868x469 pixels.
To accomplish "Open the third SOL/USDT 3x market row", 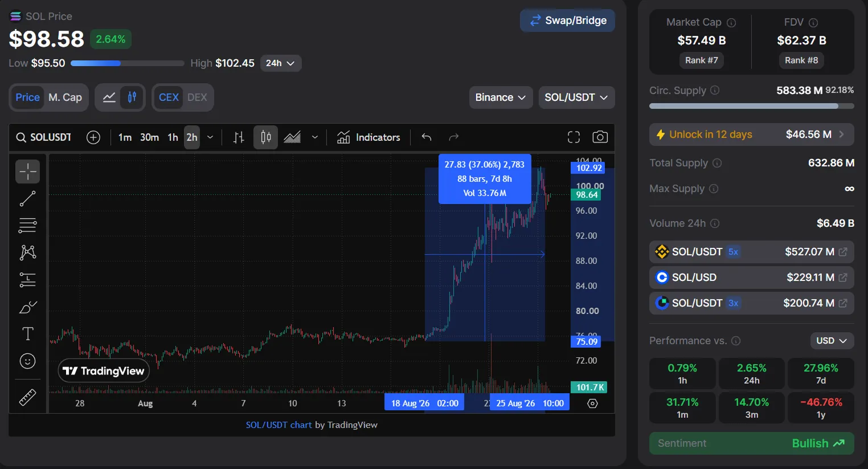I will point(752,303).
